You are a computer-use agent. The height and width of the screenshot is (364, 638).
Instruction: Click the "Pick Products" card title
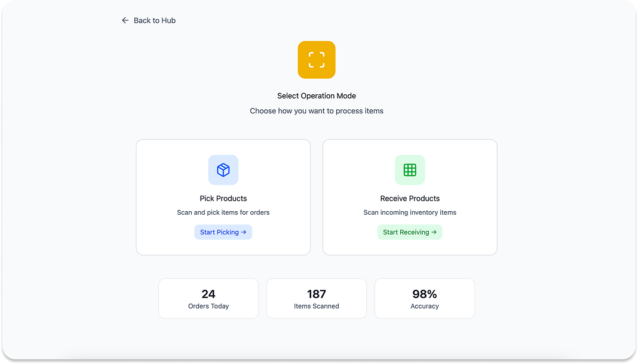[x=223, y=198]
